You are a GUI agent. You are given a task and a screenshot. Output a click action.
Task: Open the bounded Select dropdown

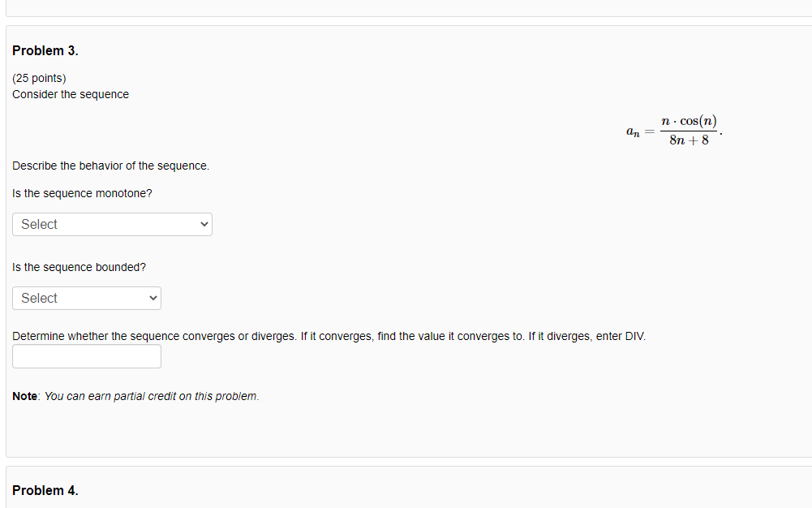[85, 298]
